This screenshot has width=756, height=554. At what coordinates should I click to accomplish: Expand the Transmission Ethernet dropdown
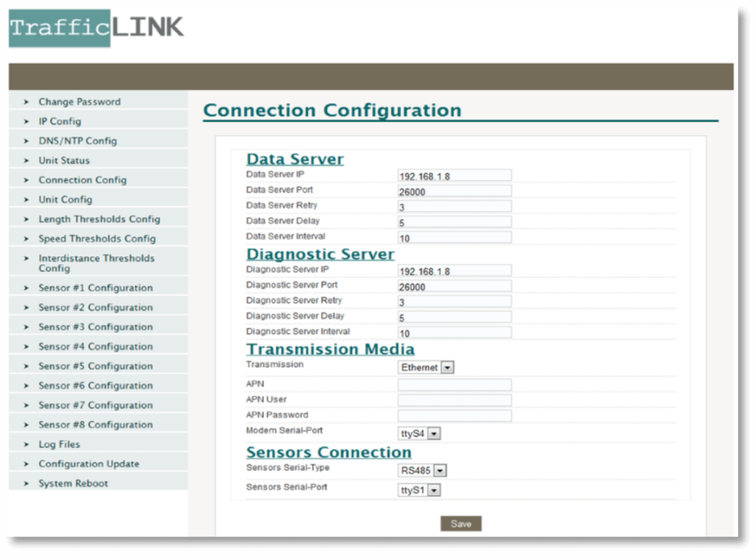426,367
